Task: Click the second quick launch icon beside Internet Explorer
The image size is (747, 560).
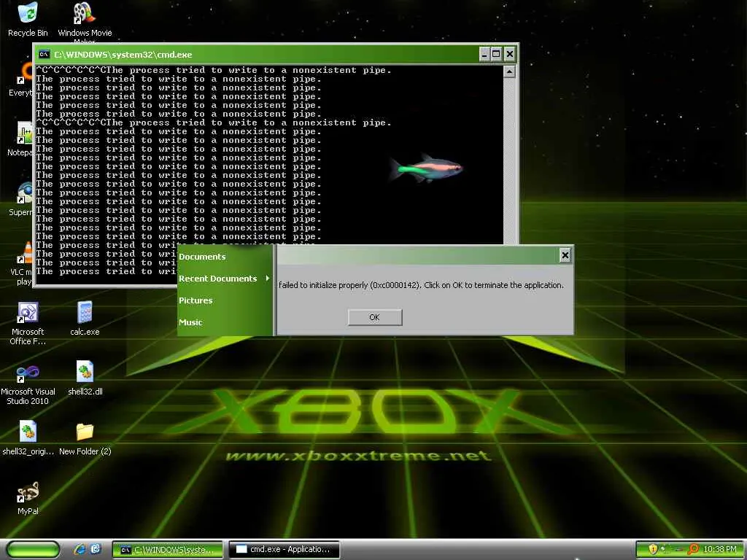Action: coord(96,549)
